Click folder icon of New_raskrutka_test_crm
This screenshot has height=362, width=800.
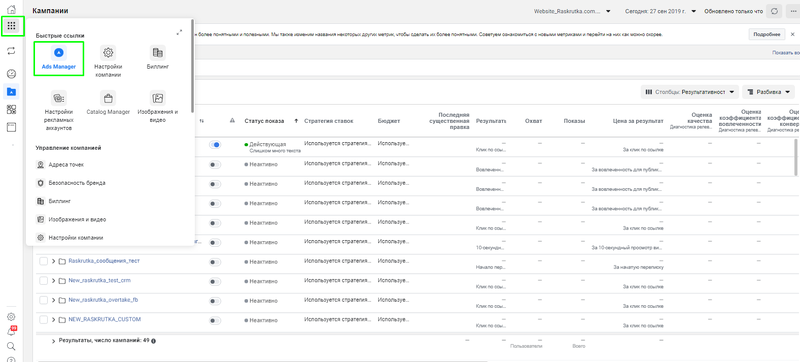(62, 281)
